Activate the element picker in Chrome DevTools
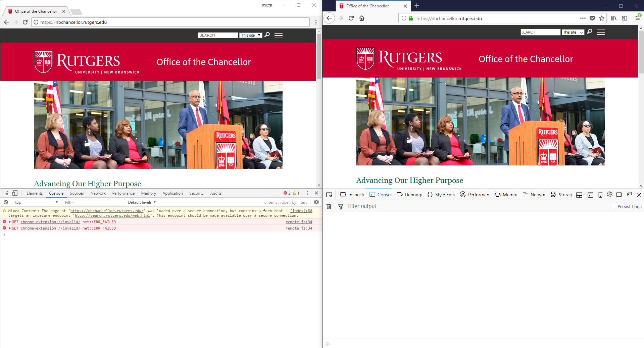 (6, 193)
